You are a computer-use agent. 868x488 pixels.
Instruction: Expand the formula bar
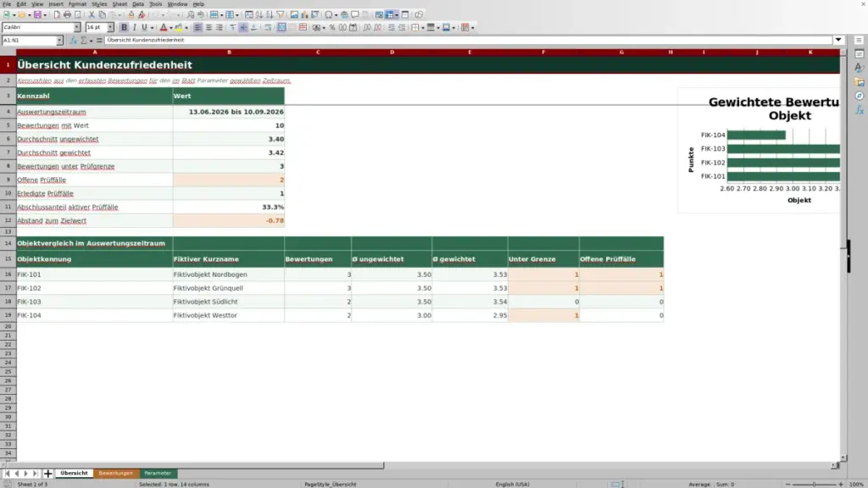tap(838, 40)
